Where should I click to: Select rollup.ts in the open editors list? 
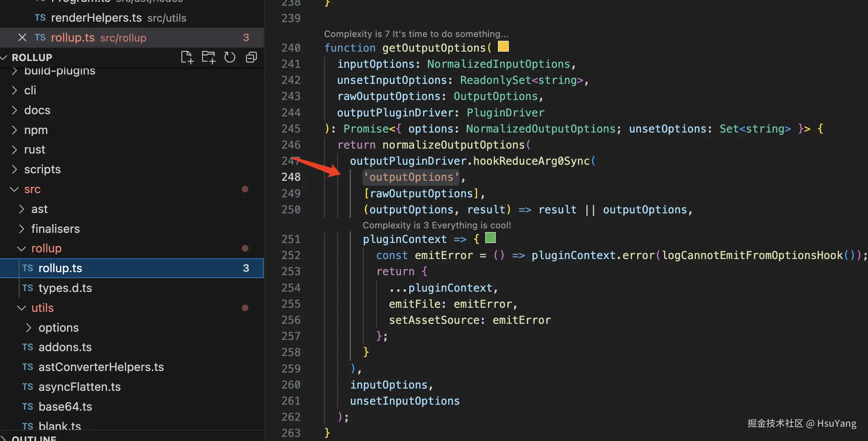(x=73, y=37)
